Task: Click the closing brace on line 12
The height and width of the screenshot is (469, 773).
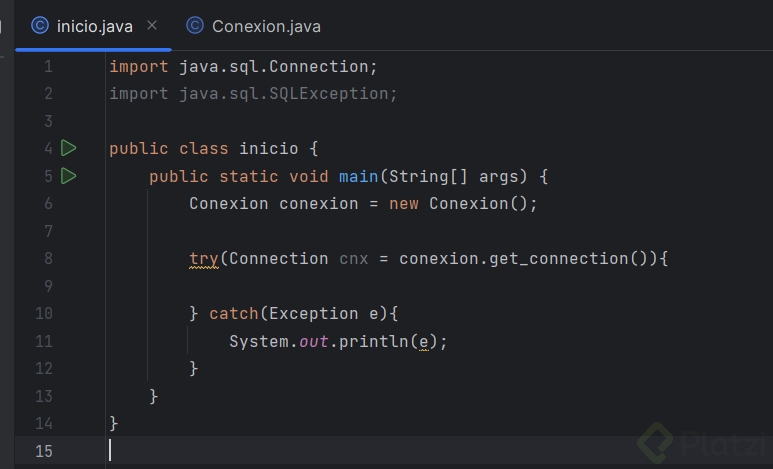Action: tap(194, 368)
